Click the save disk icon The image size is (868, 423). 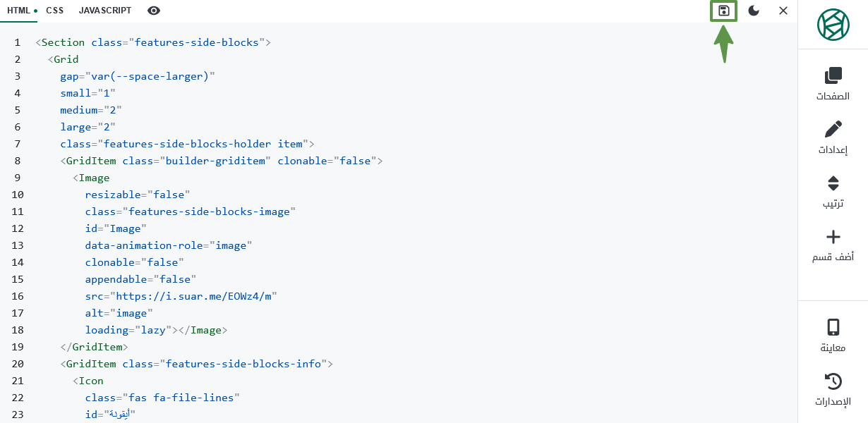coord(723,11)
